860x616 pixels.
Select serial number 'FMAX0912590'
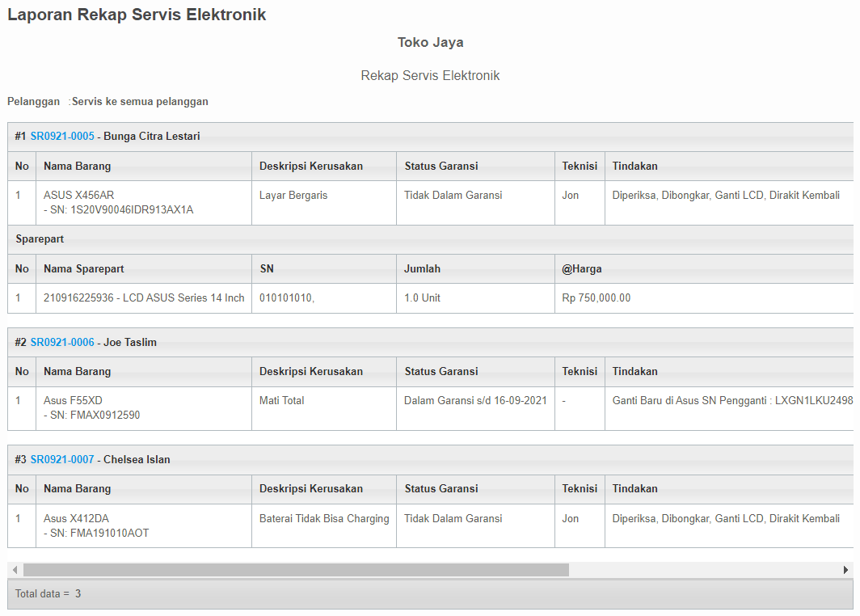[x=105, y=416]
